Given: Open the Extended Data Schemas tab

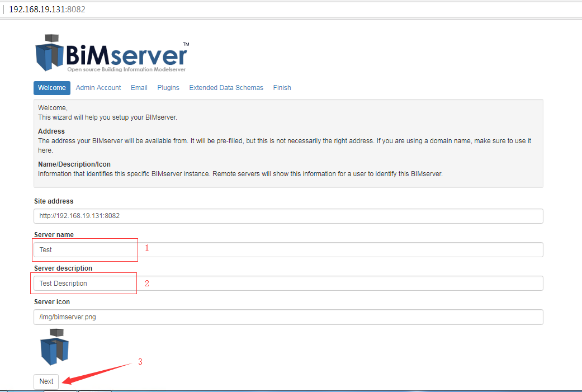Looking at the screenshot, I should 226,88.
